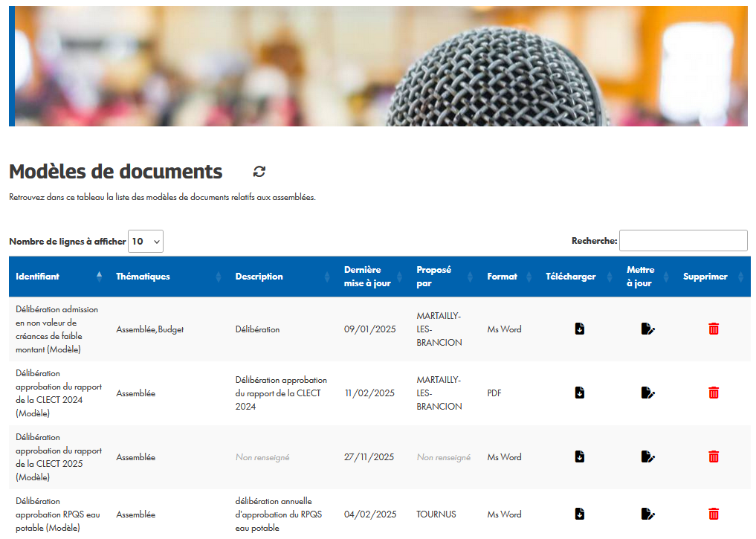Update the CLECT 2025 deliberation model

point(648,456)
